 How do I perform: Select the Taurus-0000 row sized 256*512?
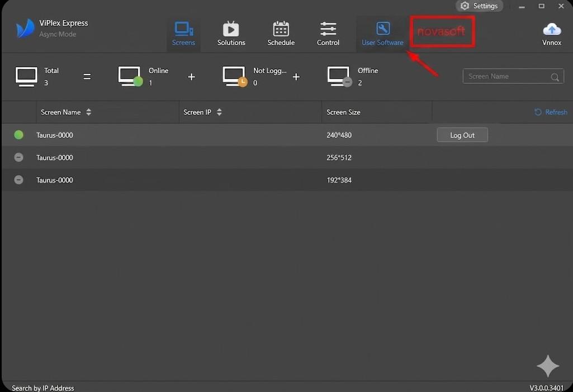pos(287,157)
